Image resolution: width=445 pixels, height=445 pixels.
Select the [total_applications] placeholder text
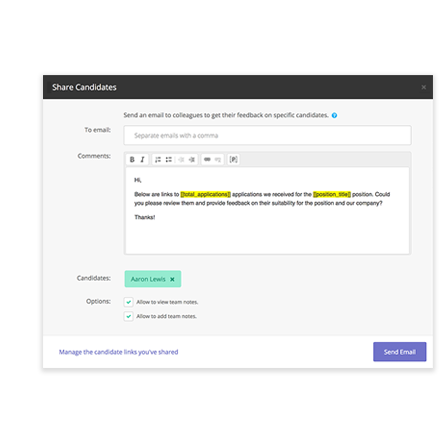coord(205,194)
